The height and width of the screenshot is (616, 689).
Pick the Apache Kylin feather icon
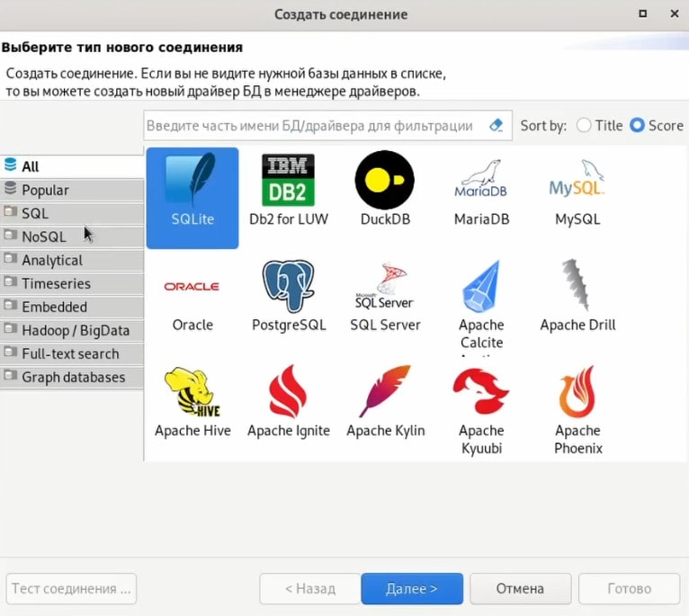coord(384,391)
